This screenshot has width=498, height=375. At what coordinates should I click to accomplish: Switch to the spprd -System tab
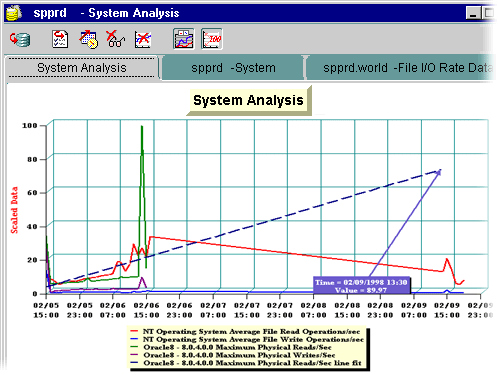(233, 68)
